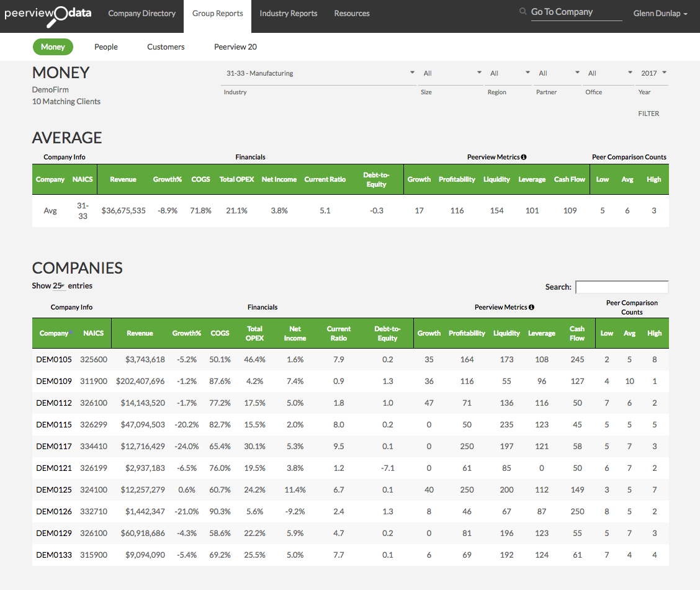Click revenue value $1,442,347

145,511
